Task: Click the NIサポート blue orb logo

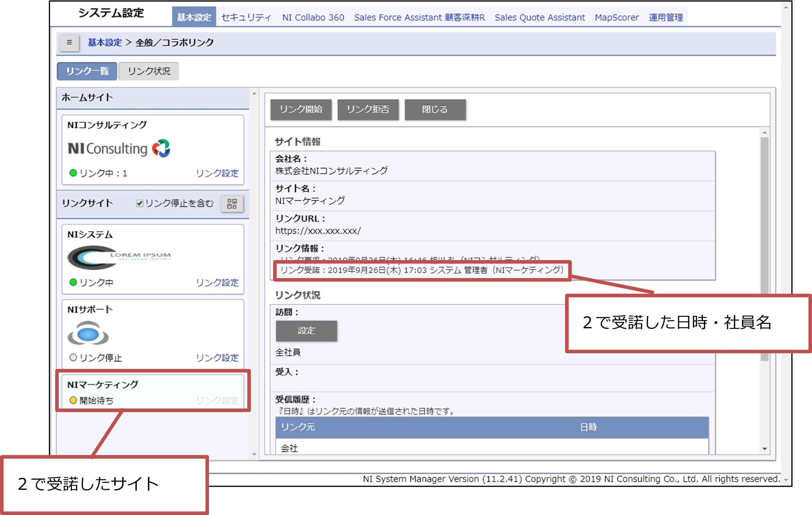Action: point(88,333)
